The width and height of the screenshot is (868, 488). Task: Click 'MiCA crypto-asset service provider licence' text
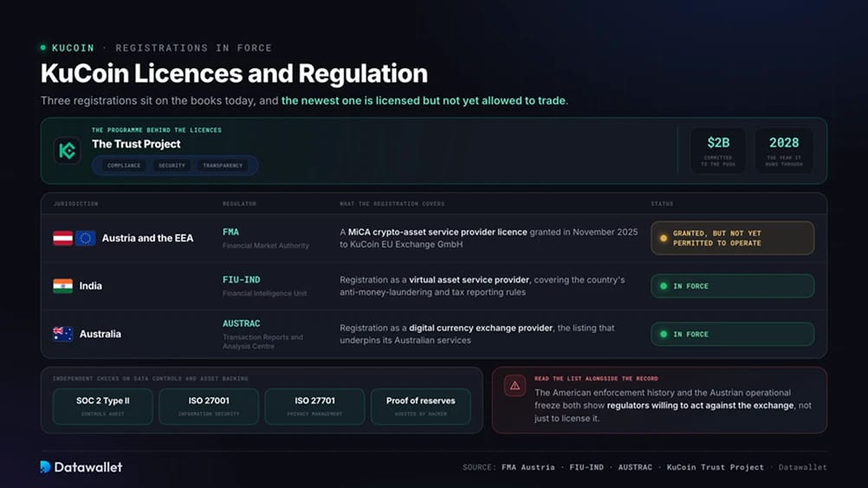click(x=437, y=232)
